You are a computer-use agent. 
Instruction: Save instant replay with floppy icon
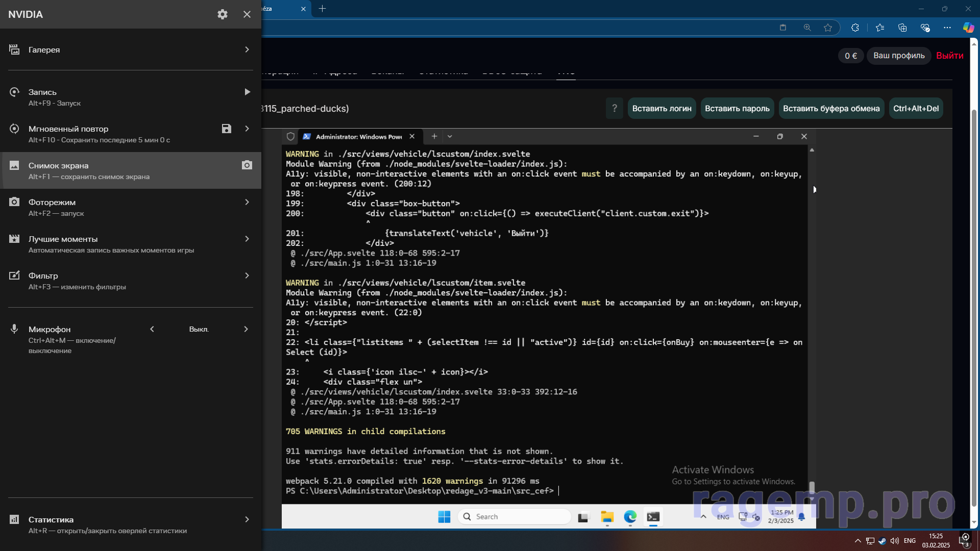227,129
